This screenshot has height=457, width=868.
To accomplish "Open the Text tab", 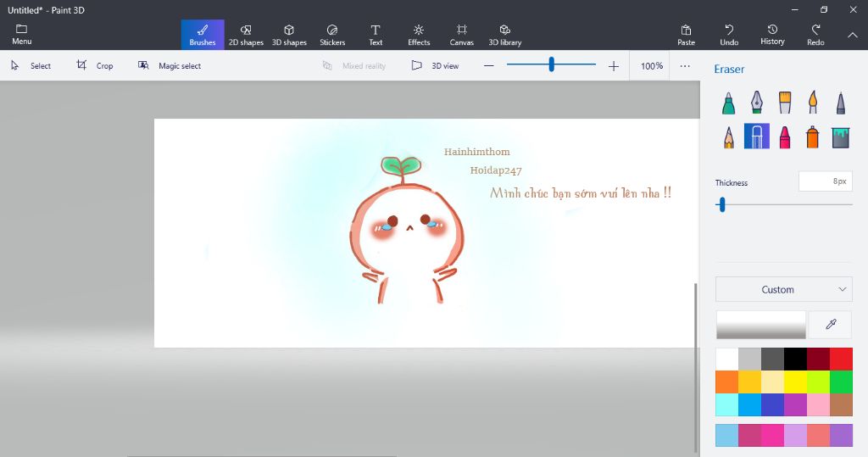I will click(x=376, y=35).
